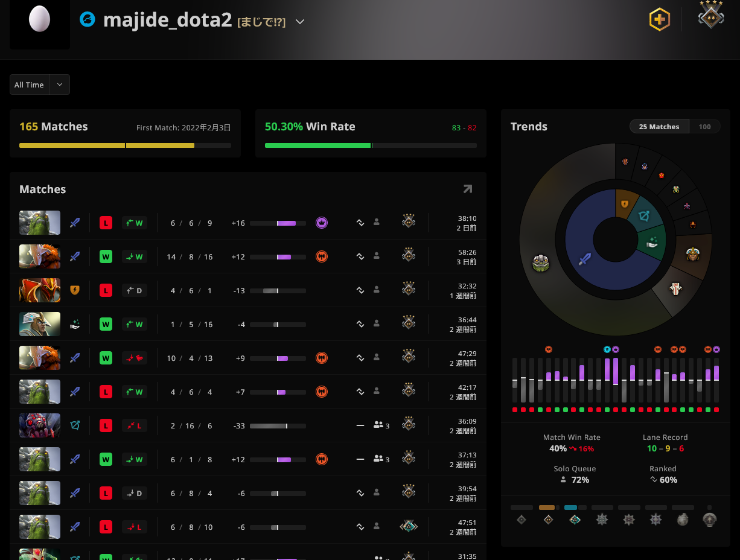Click the lane draw indicator in the 32:32 match

coord(135,290)
